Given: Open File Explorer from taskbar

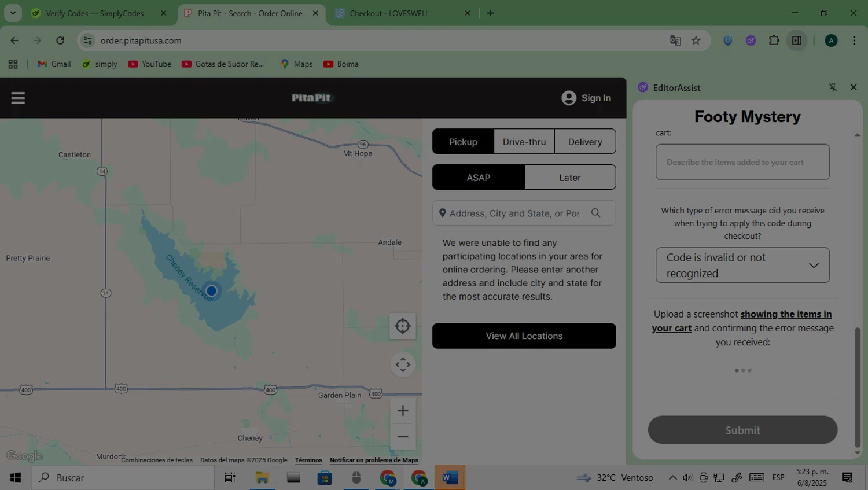Looking at the screenshot, I should tap(262, 478).
